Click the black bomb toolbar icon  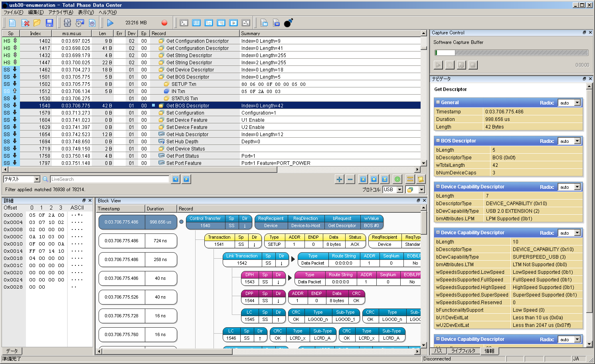point(289,23)
